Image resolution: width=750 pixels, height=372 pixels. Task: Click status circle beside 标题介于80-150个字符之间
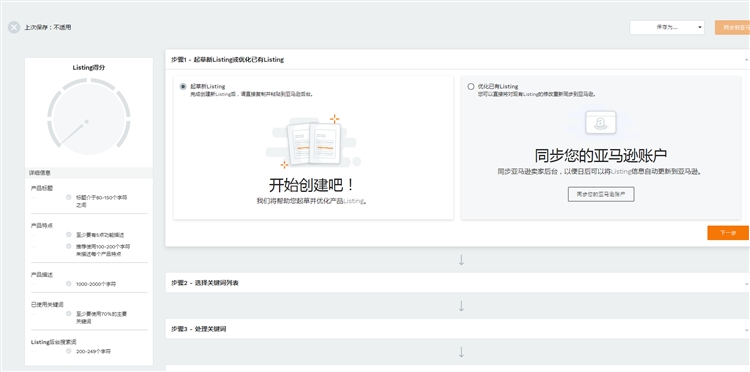coord(68,197)
